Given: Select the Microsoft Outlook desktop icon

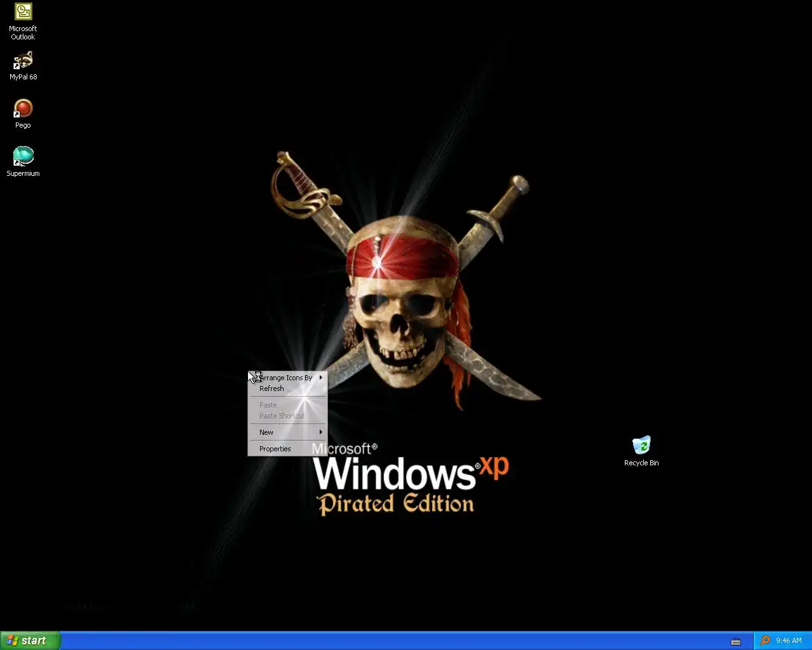Looking at the screenshot, I should pyautogui.click(x=23, y=22).
